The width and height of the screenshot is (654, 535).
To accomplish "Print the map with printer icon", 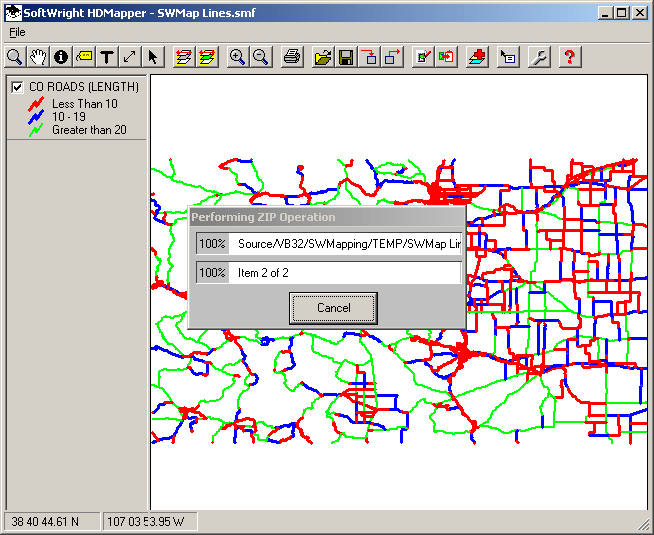I will pyautogui.click(x=292, y=57).
